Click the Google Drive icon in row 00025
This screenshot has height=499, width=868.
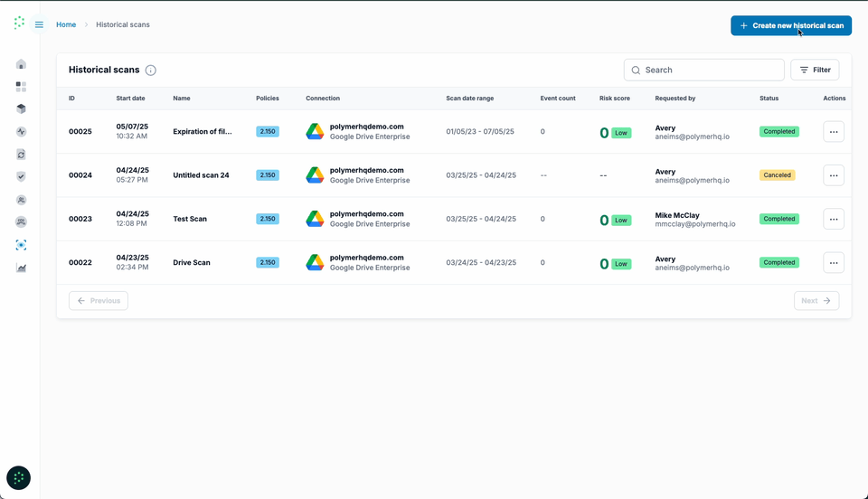coord(315,132)
